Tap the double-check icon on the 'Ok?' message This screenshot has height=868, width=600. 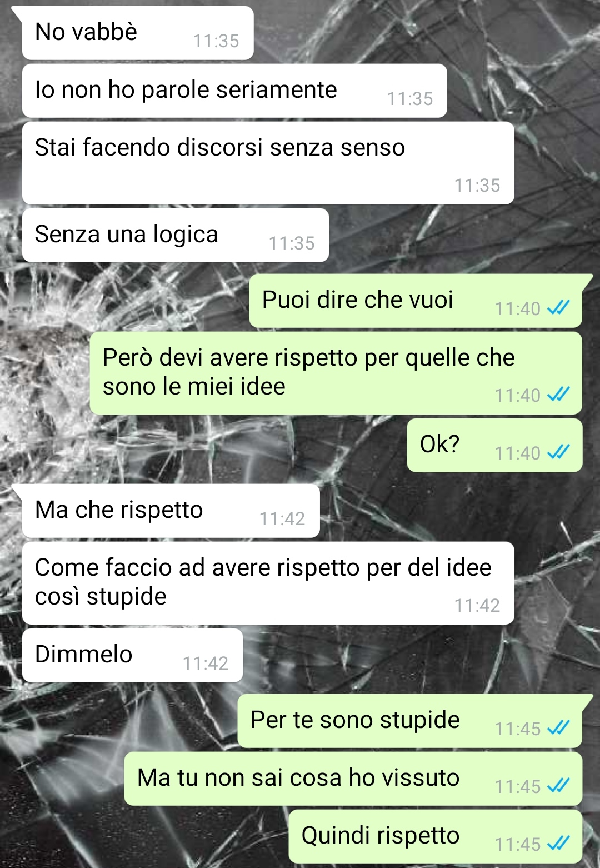(558, 452)
